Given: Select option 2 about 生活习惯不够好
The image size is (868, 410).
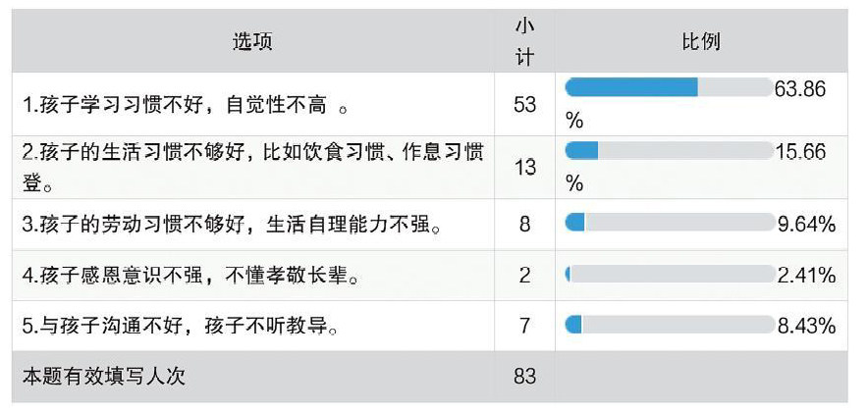Looking at the screenshot, I should point(253,168).
